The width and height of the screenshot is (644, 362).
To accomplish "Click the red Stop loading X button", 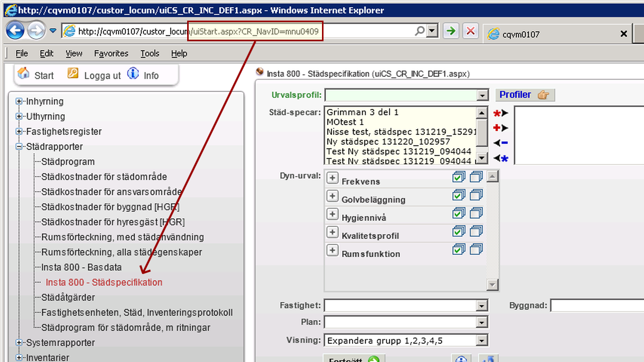I will [470, 31].
